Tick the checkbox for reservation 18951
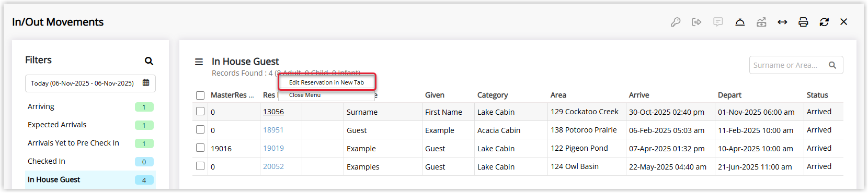Image resolution: width=868 pixels, height=193 pixels. coord(200,129)
